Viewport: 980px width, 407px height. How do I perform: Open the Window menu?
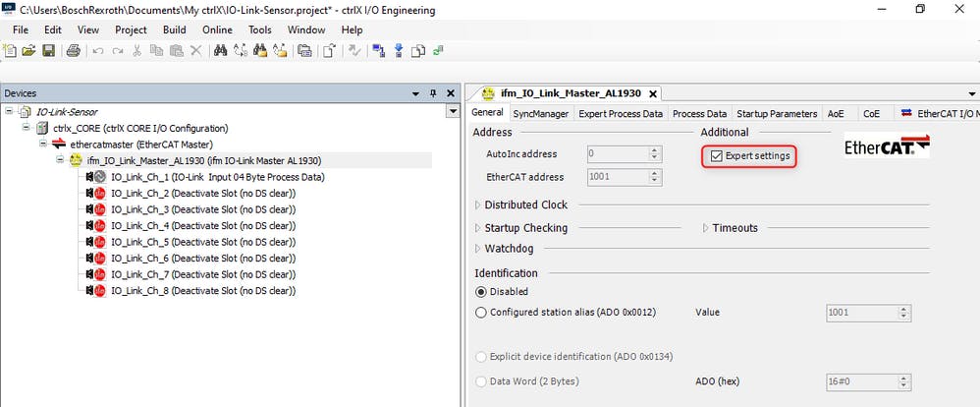(x=306, y=29)
